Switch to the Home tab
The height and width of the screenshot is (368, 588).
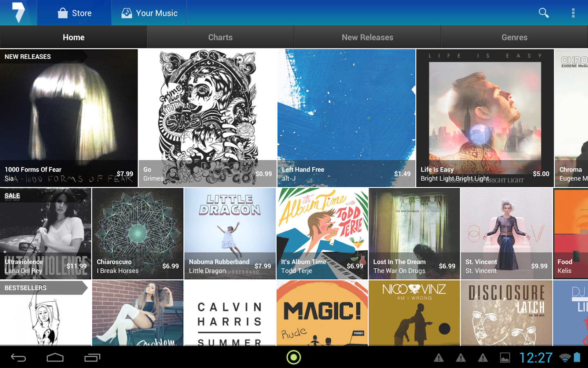point(73,37)
